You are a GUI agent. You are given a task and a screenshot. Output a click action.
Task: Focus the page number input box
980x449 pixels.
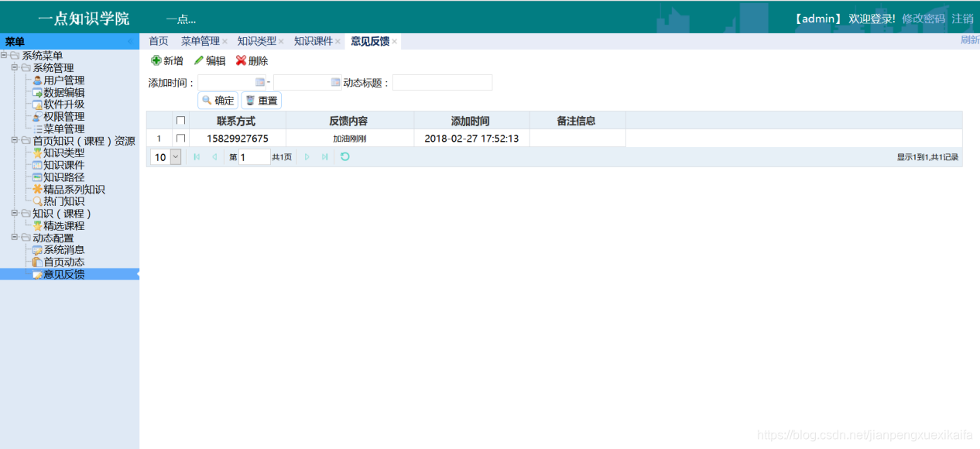(x=255, y=157)
